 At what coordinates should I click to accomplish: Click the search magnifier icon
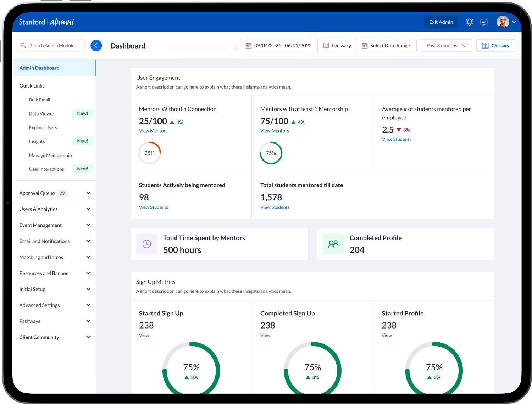[23, 46]
